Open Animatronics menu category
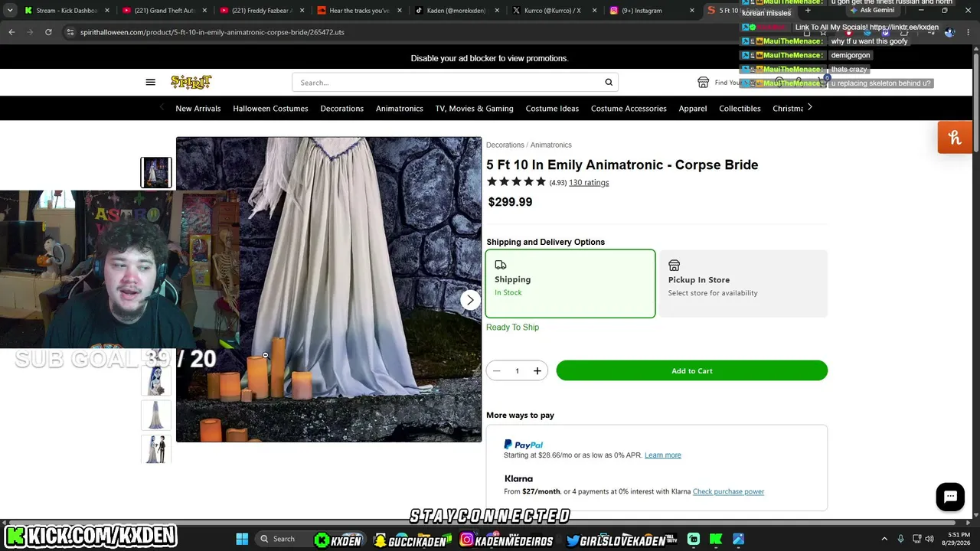 pyautogui.click(x=400, y=109)
